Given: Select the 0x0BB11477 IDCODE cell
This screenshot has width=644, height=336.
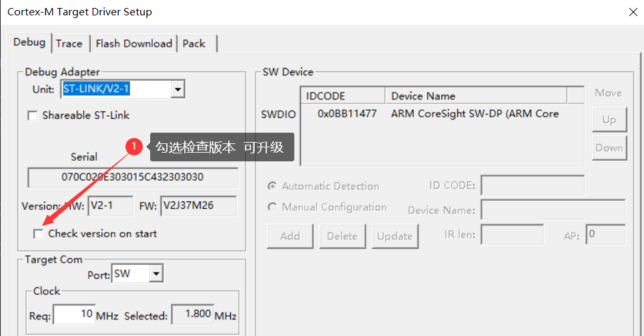Looking at the screenshot, I should 346,113.
